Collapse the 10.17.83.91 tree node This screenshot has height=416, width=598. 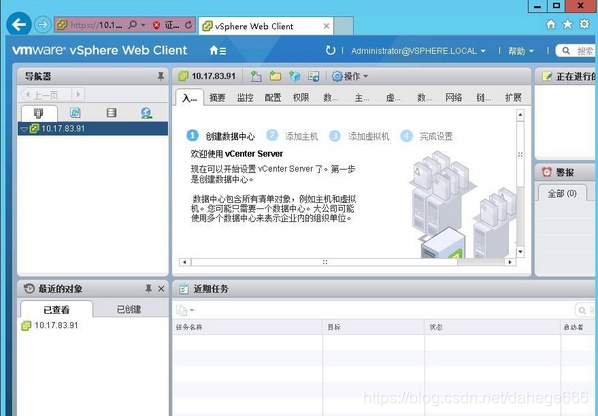(24, 129)
